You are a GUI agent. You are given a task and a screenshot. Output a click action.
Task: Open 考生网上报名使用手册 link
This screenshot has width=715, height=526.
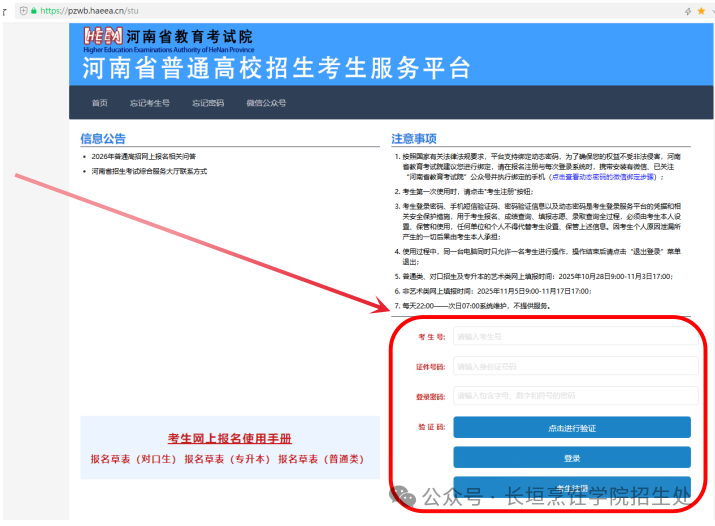pos(230,439)
